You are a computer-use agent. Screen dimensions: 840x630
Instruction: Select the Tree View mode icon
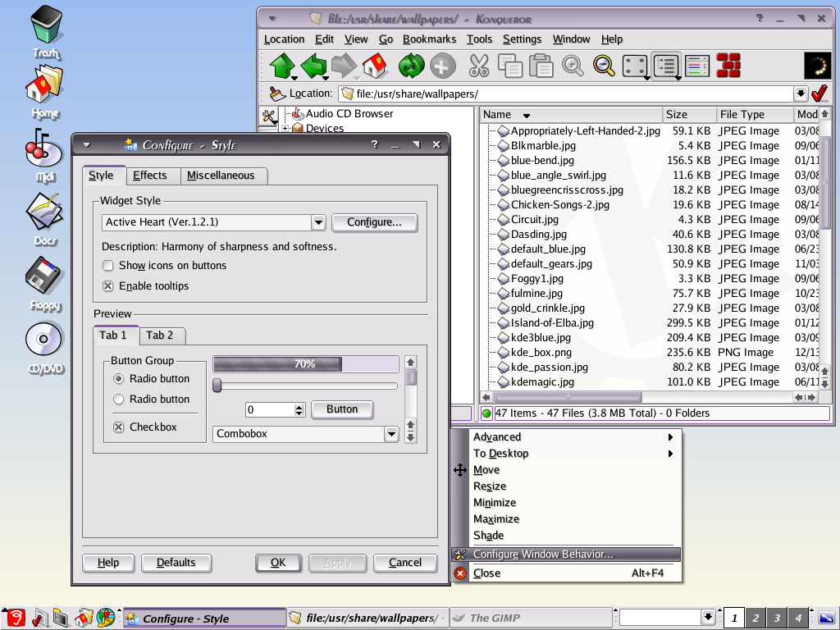tap(666, 66)
